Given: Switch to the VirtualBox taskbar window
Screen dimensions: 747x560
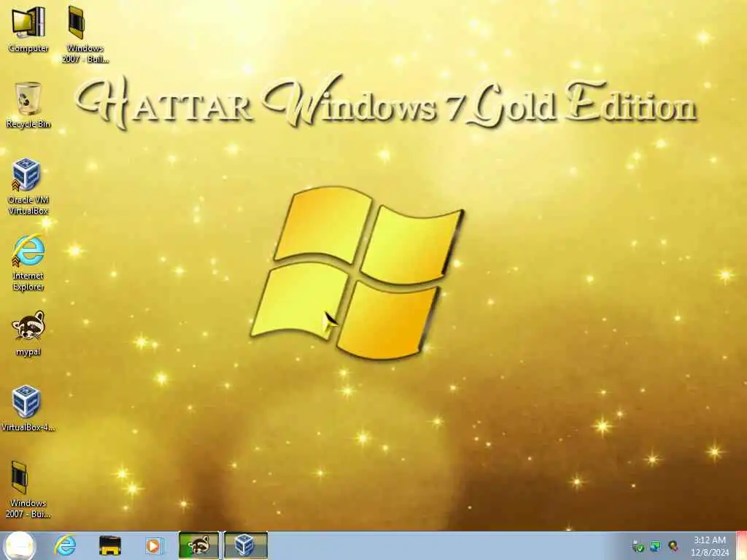Looking at the screenshot, I should click(245, 545).
